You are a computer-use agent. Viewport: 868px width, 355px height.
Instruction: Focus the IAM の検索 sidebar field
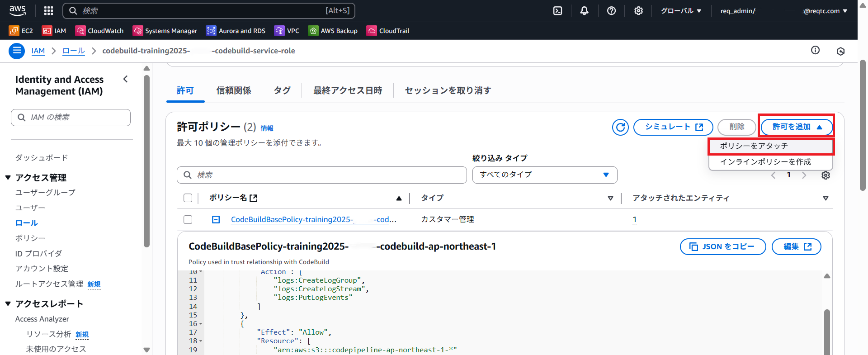tap(71, 118)
